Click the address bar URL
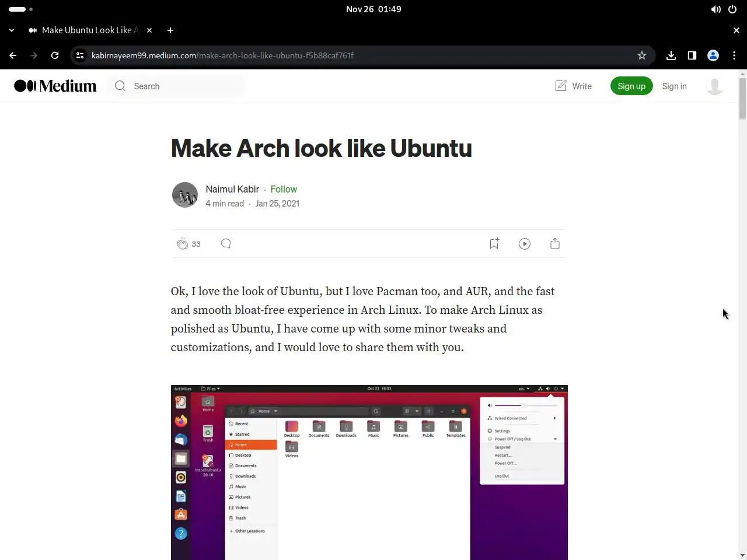 [222, 55]
